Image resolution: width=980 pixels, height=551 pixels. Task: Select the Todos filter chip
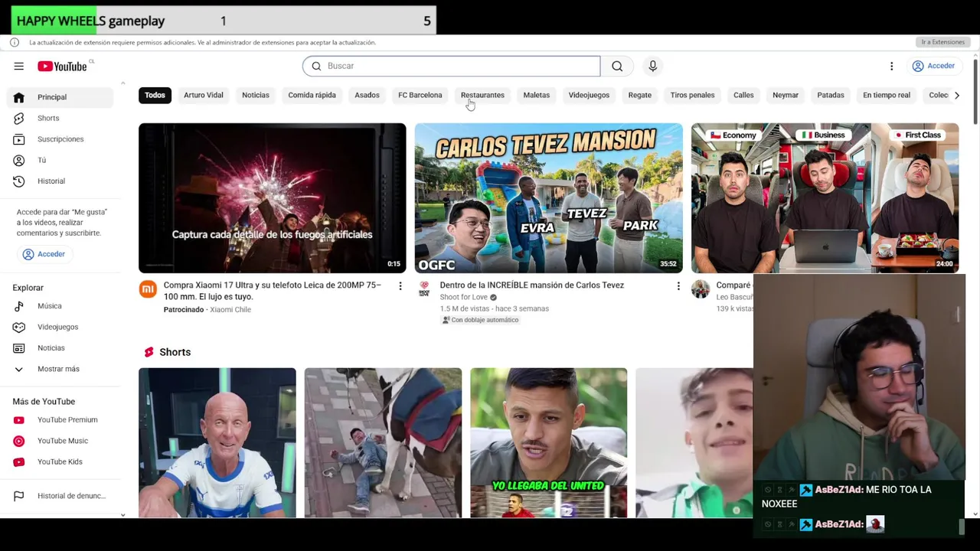(x=155, y=95)
